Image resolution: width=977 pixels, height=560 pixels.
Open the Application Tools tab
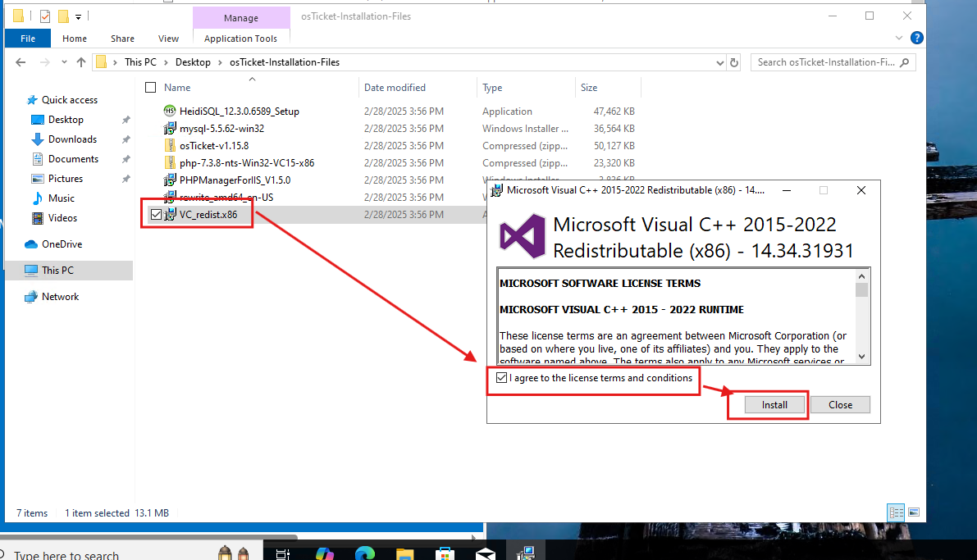[240, 39]
